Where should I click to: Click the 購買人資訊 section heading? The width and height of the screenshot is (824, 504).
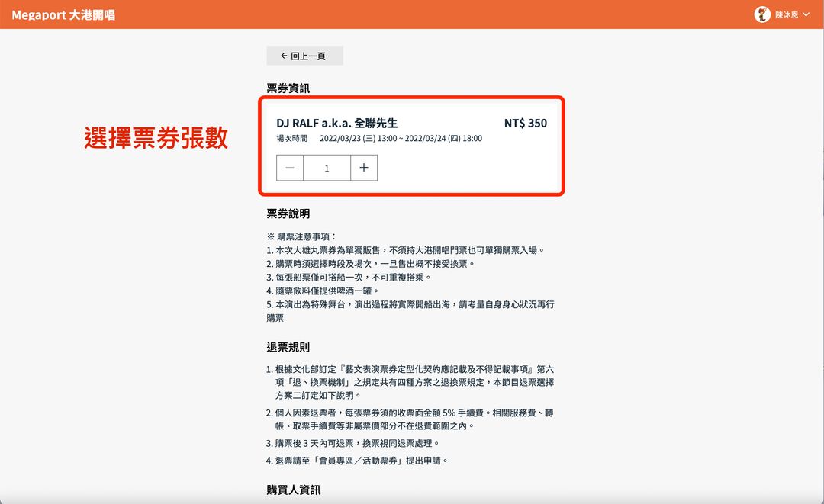pyautogui.click(x=294, y=489)
